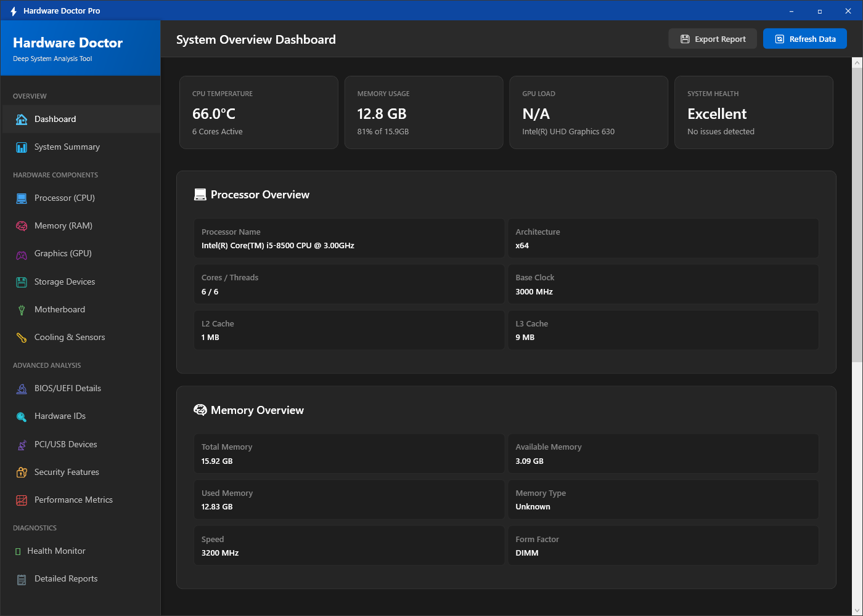Click the Export Report button
The height and width of the screenshot is (616, 863).
click(x=713, y=39)
